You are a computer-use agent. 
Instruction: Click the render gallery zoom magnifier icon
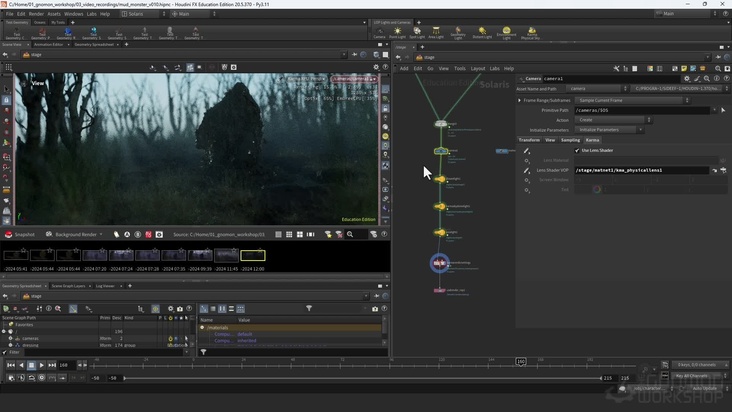(350, 234)
